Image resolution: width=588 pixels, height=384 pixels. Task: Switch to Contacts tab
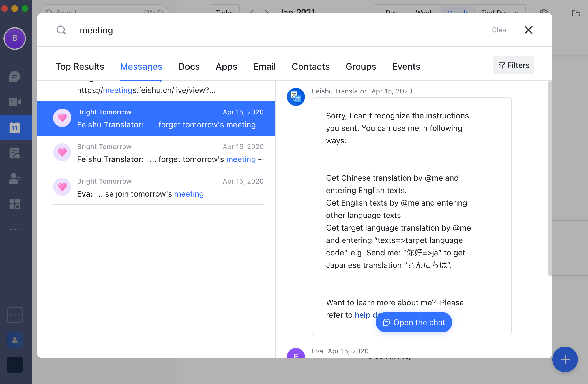click(x=311, y=67)
